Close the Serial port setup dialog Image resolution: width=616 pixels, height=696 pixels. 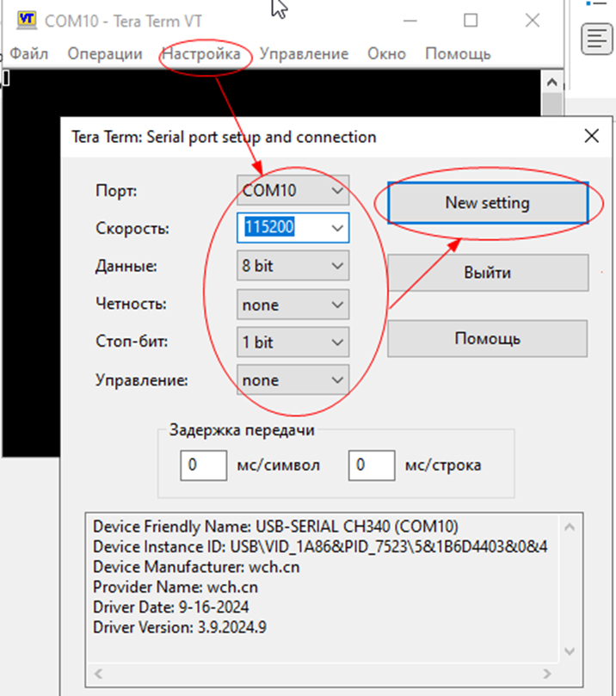pyautogui.click(x=591, y=136)
